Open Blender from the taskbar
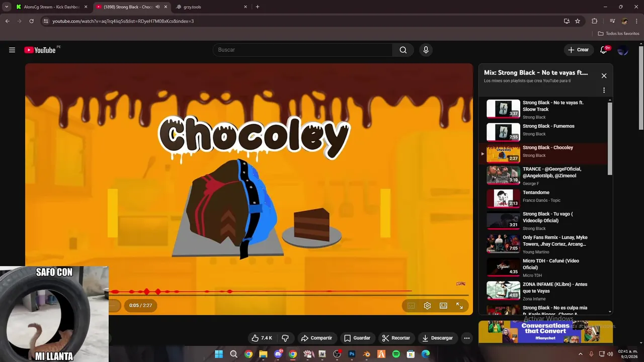Image resolution: width=644 pixels, height=362 pixels. [367, 354]
